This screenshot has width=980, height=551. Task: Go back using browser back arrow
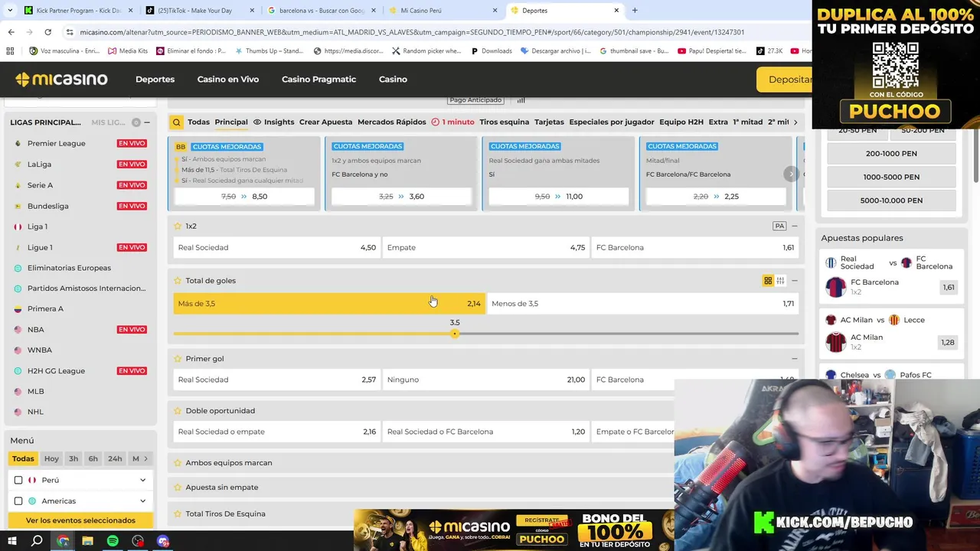[11, 32]
